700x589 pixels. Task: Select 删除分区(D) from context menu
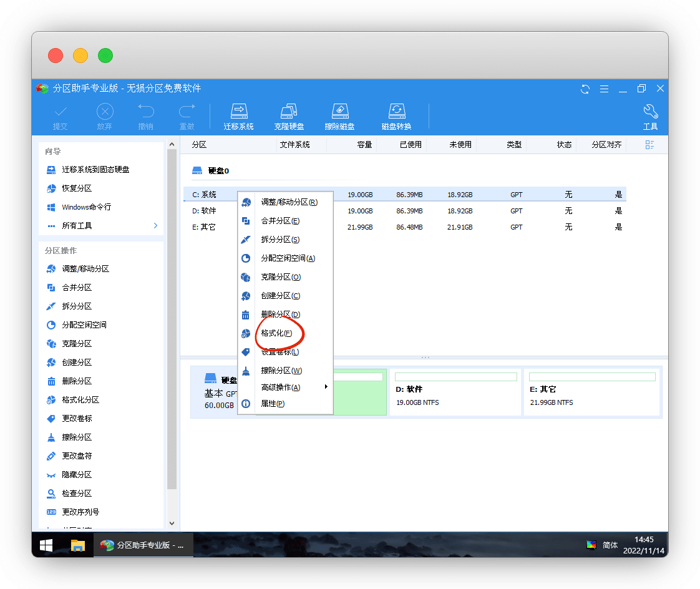280,314
